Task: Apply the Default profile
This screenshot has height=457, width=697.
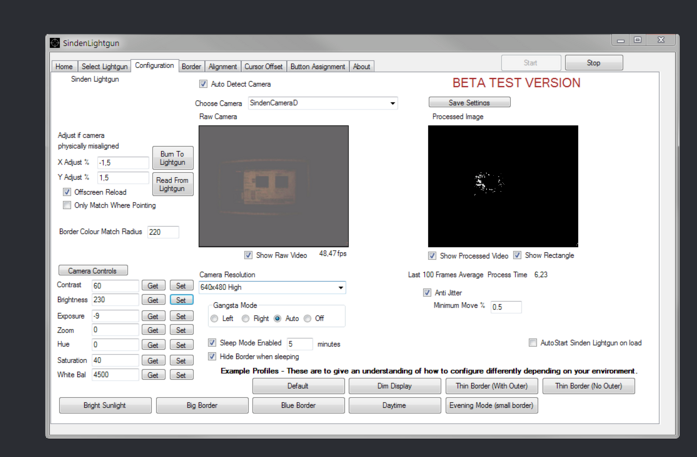Action: (298, 386)
